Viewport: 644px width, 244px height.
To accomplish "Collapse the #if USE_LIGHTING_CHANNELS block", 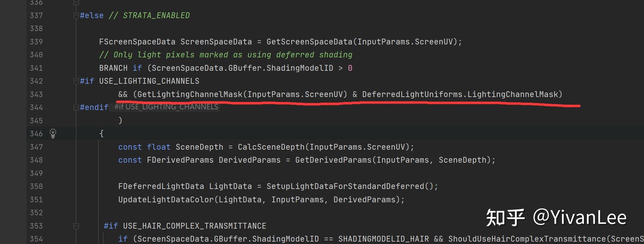I will click(76, 81).
